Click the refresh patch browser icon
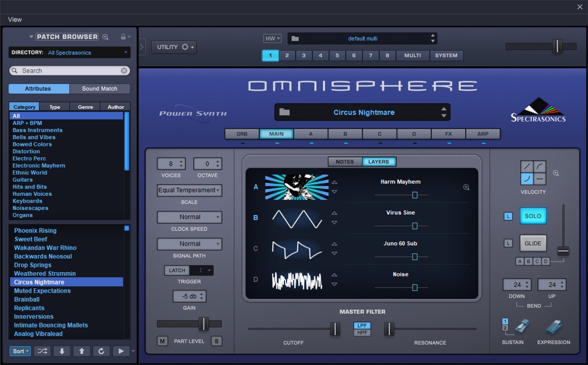Screen dimensions: 588x365 pyautogui.click(x=101, y=351)
